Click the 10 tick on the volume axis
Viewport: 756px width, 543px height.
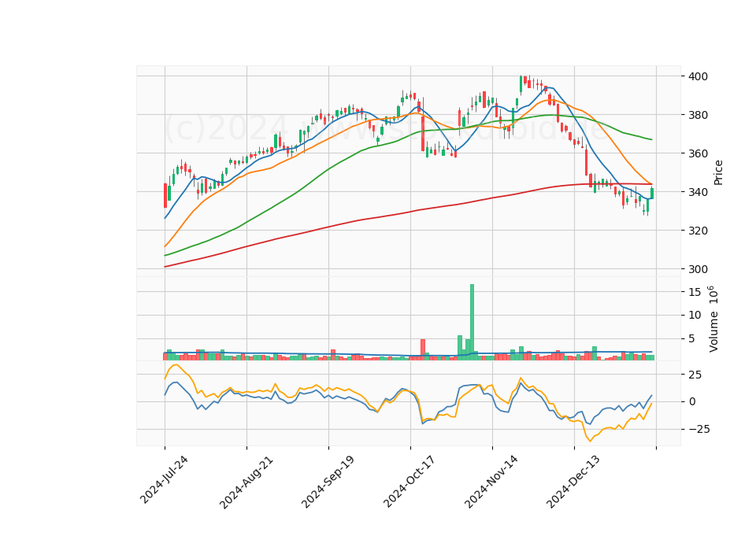click(695, 315)
